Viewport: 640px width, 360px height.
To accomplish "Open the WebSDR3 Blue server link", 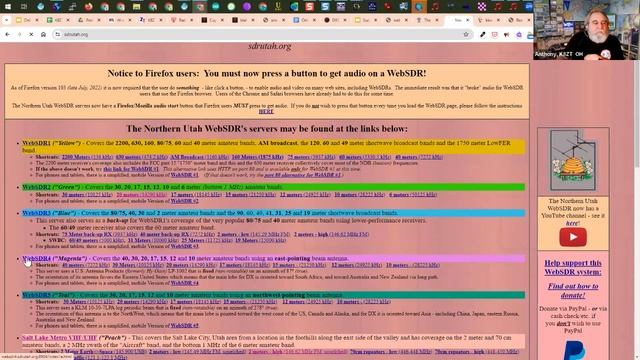I will point(36,213).
